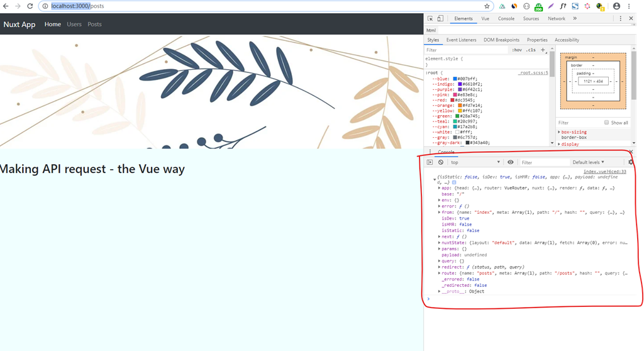Expand the app property in the console

point(440,188)
